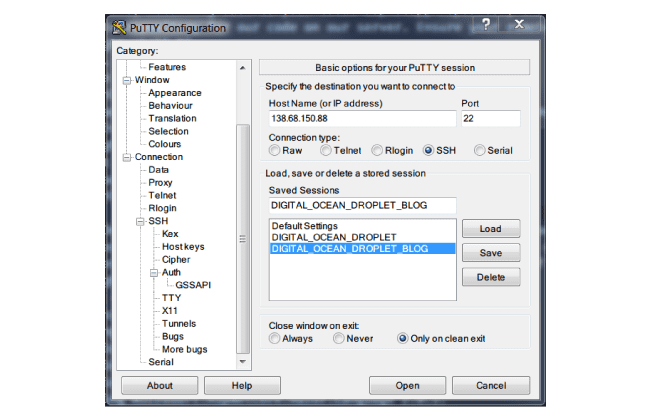Viewport: 650px width, 420px height.
Task: Open the Bugs settings
Action: coord(173,337)
